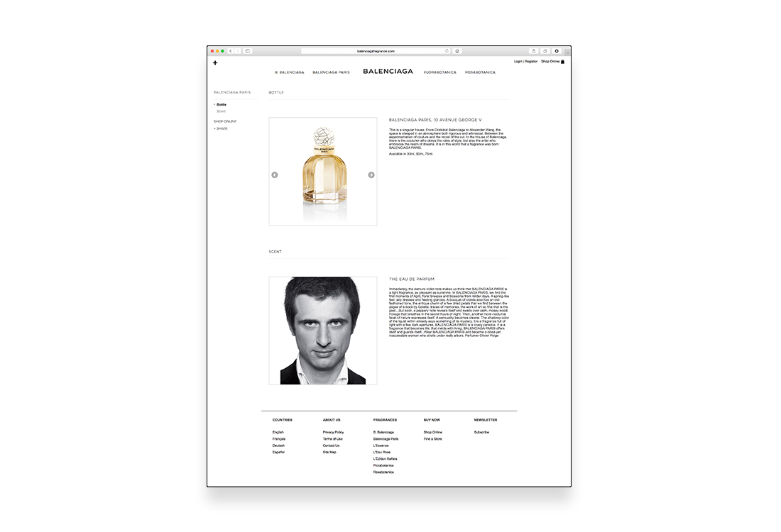This screenshot has height=532, width=781.
Task: Click the BALENCIAGA logo
Action: (x=388, y=71)
